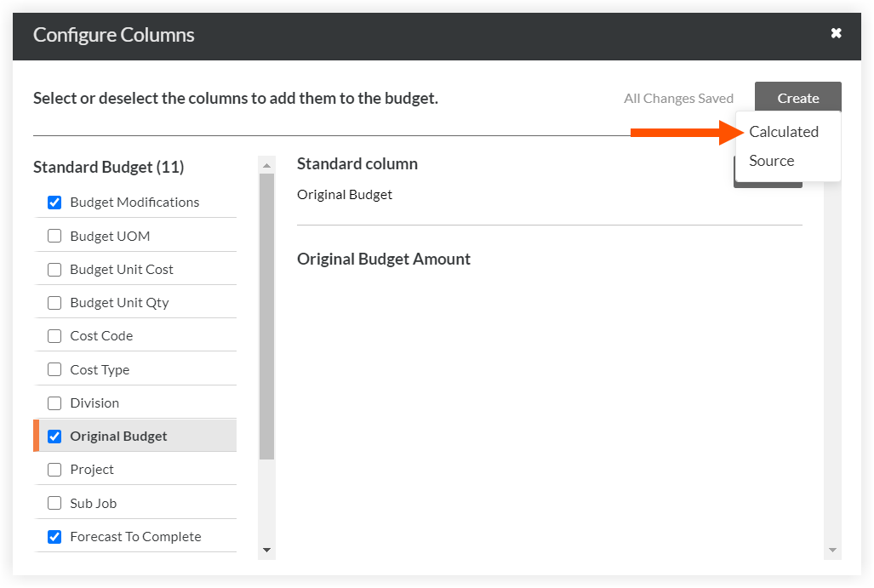Click the Standard column heading

(357, 164)
